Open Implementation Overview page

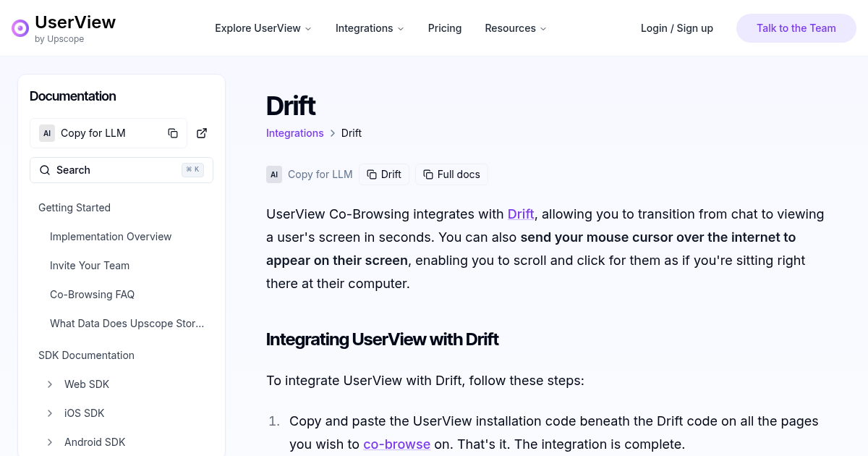tap(111, 237)
